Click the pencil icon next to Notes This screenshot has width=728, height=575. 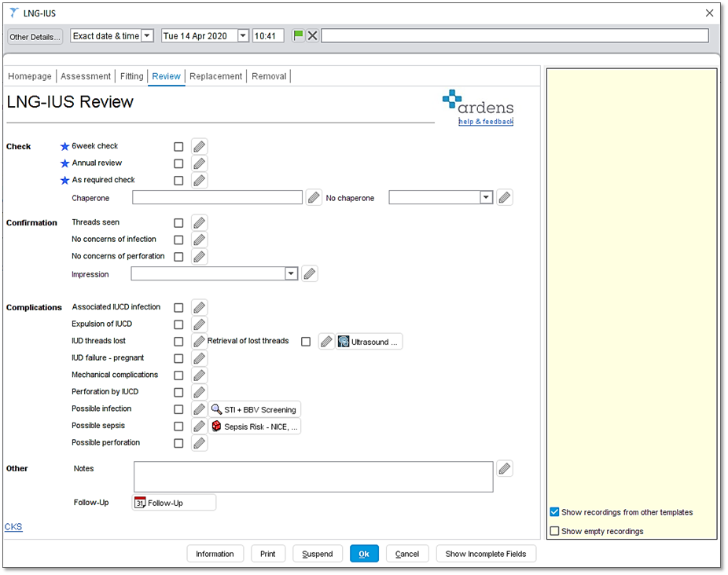(x=504, y=467)
